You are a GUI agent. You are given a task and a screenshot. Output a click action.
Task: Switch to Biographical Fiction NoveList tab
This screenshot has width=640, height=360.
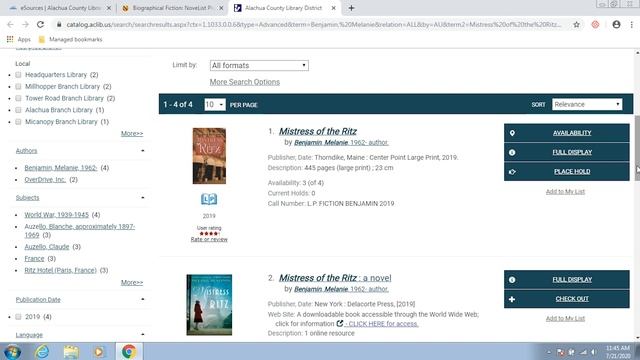pos(173,8)
